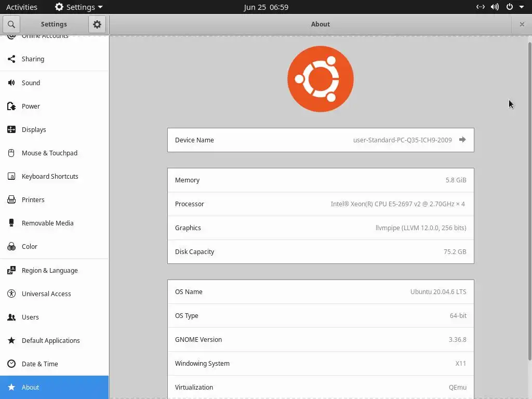Click the Keyboard Shortcuts icon
The image size is (532, 399).
(x=11, y=177)
